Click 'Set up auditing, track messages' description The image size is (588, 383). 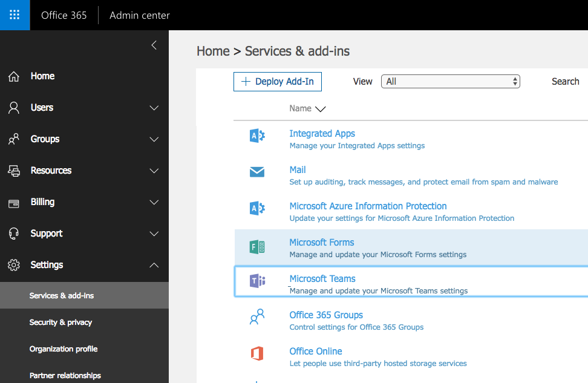(423, 182)
